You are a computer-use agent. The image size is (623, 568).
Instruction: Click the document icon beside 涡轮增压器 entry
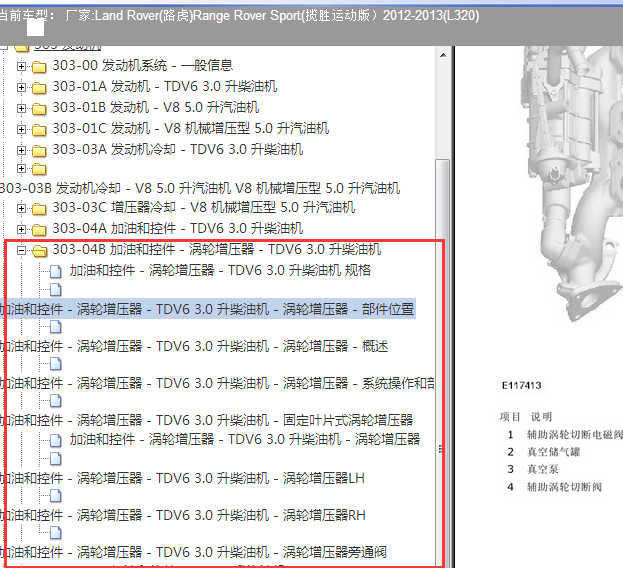[x=56, y=440]
